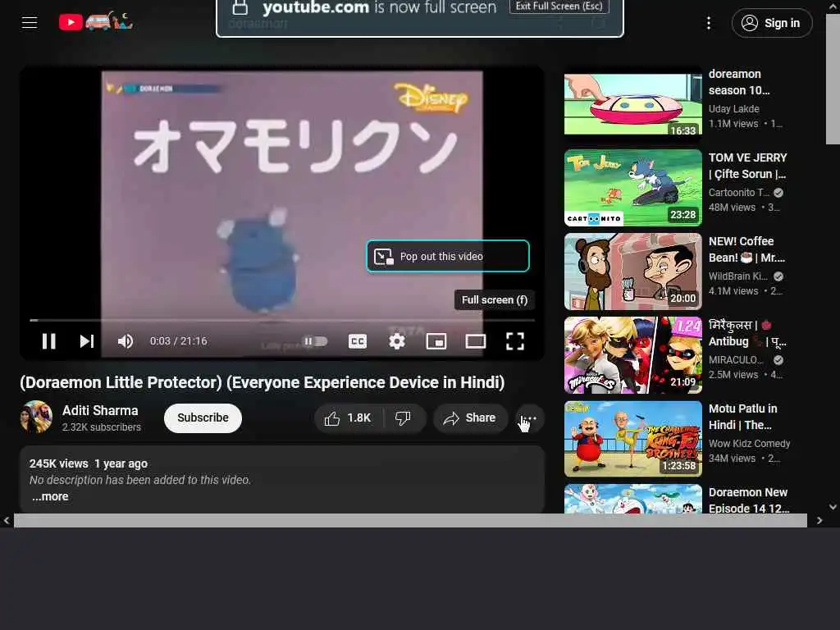Toggle the autoplay switch
Viewport: 840px width, 630px height.
point(315,341)
